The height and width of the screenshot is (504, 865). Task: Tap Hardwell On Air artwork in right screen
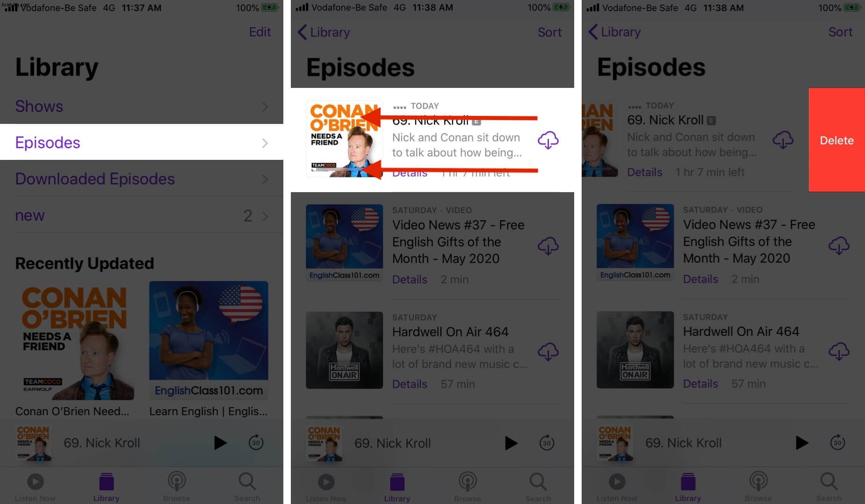635,350
